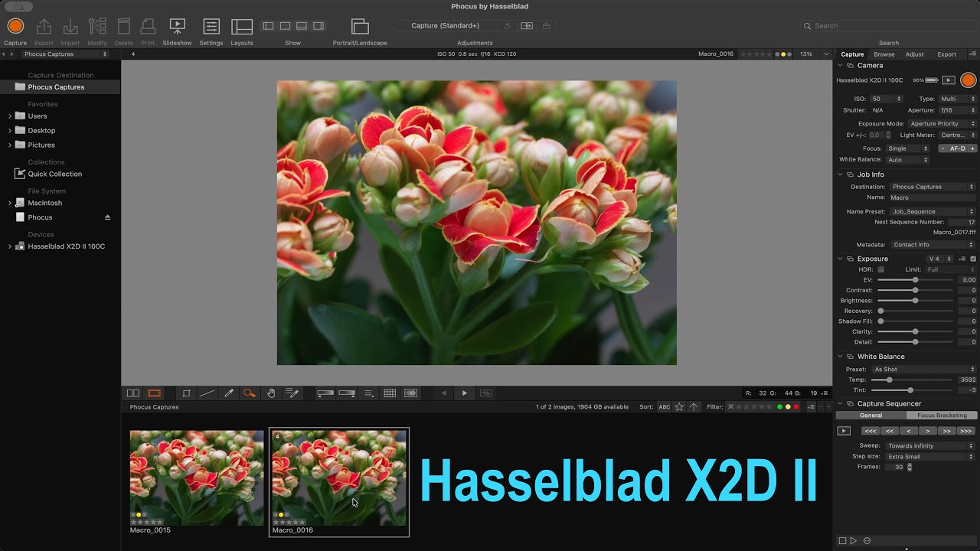Viewport: 980px width, 551px height.
Task: Select the single-image viewer mode icon
Action: tap(155, 393)
